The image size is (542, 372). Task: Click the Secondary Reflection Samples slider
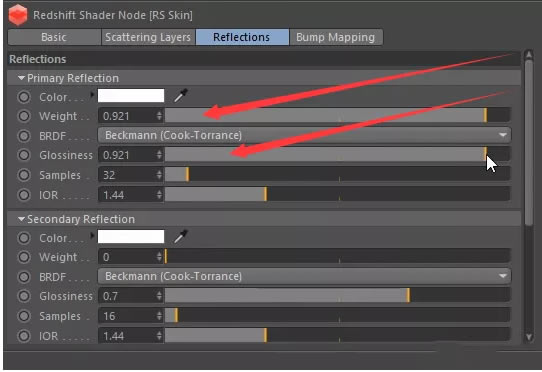coord(338,315)
